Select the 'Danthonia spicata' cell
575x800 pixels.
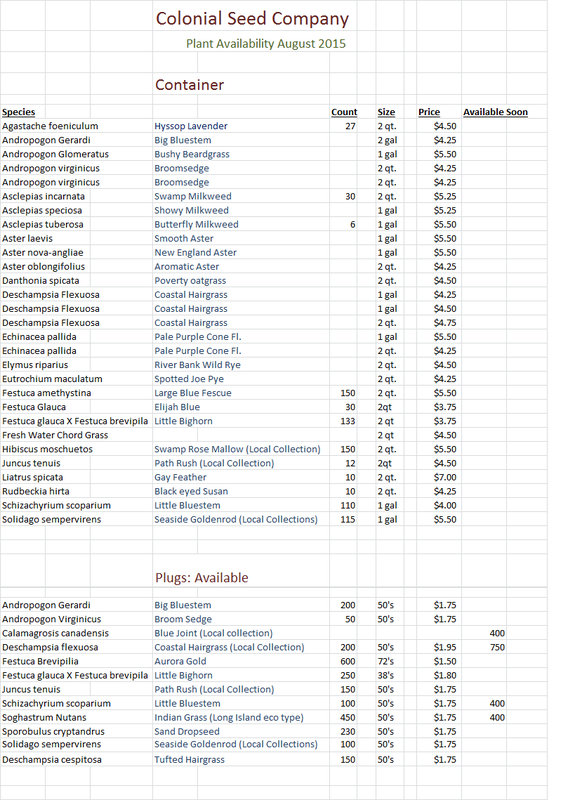click(40, 281)
